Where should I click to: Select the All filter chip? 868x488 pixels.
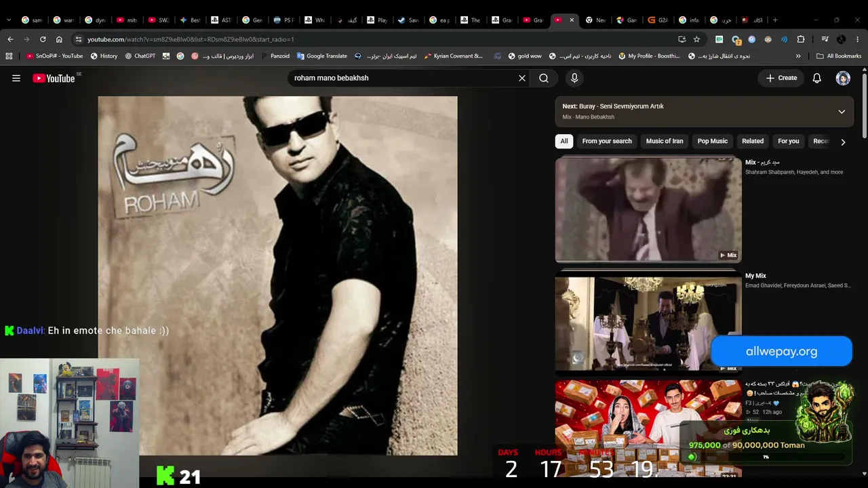[x=564, y=141]
